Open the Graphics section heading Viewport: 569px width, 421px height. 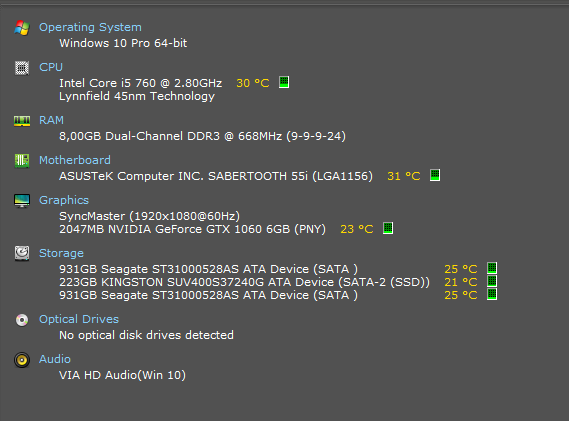pos(64,200)
